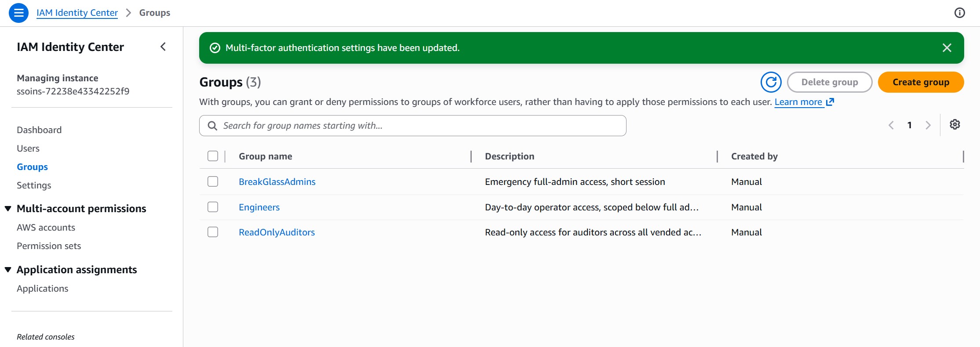Viewport: 980px width, 347px height.
Task: Click the info icon in top bar
Action: pos(960,13)
